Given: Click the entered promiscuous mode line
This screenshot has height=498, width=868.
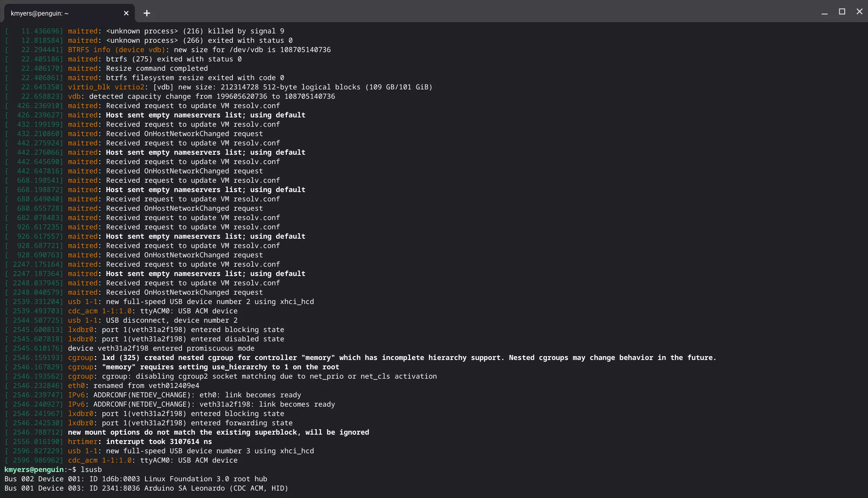Looking at the screenshot, I should click(x=161, y=348).
